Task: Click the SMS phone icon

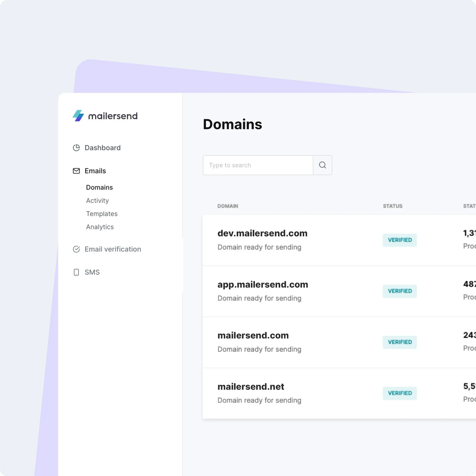Action: tap(76, 272)
